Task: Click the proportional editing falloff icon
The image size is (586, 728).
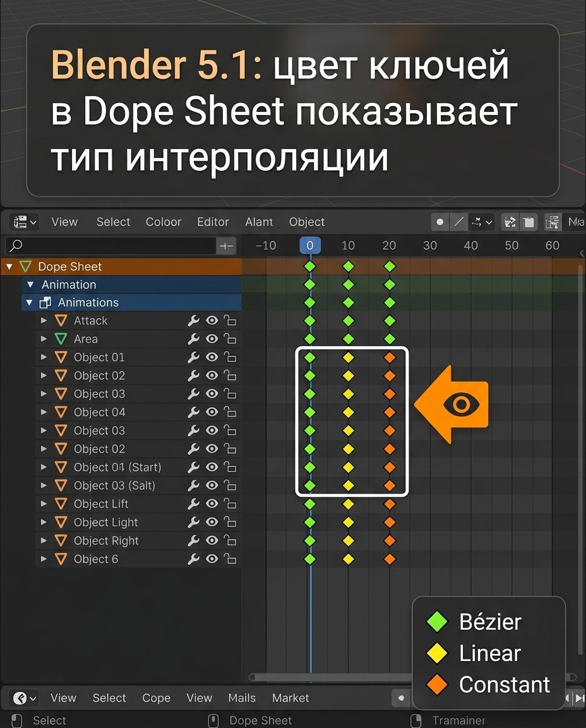Action: [x=459, y=222]
